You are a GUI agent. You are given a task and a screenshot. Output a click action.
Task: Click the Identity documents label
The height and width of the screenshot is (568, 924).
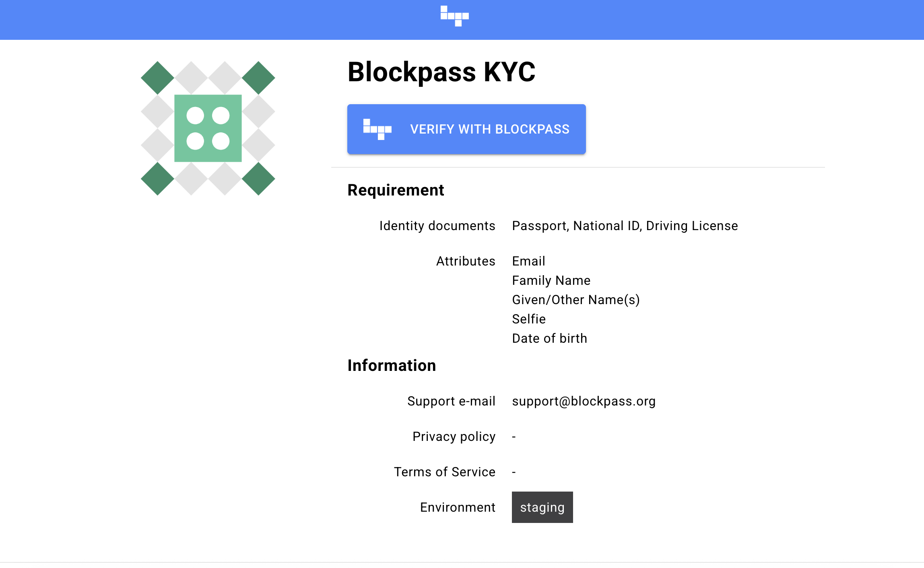437,226
